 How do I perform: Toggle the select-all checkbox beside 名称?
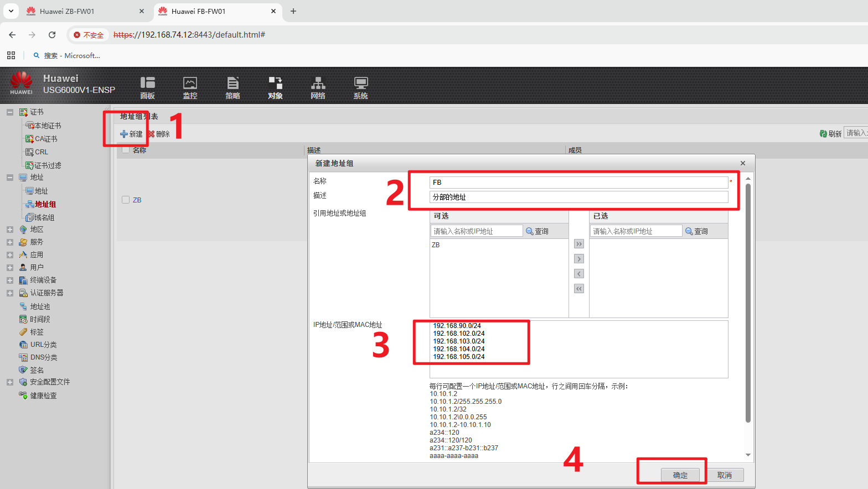tap(126, 150)
